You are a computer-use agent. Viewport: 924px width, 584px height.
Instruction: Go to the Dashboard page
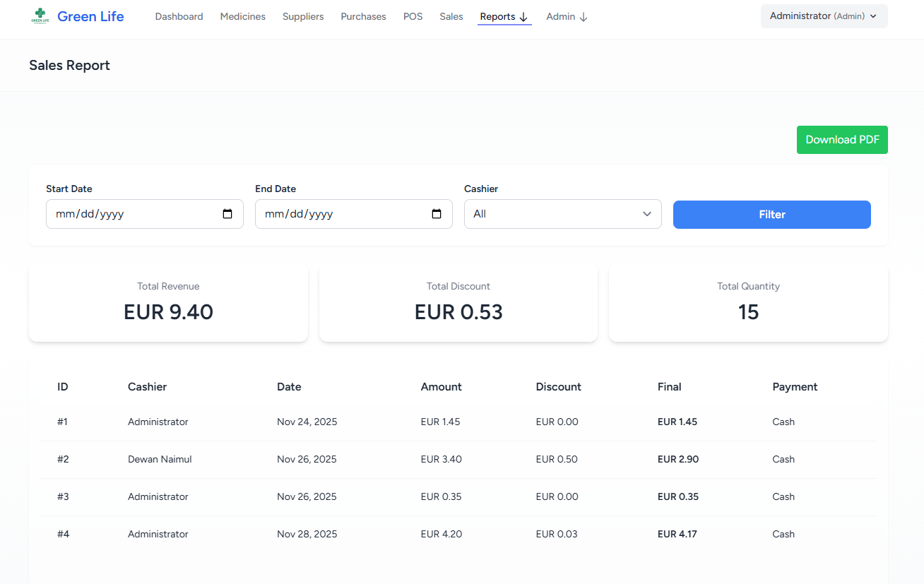(x=179, y=17)
